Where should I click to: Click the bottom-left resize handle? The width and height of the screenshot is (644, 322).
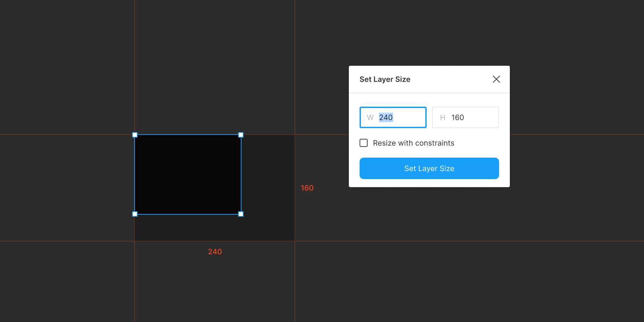[135, 214]
